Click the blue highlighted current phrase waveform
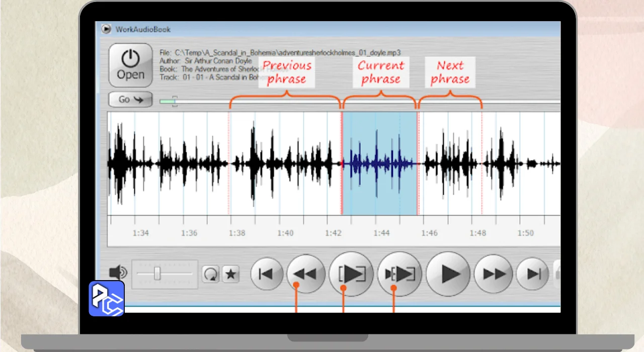 [380, 163]
